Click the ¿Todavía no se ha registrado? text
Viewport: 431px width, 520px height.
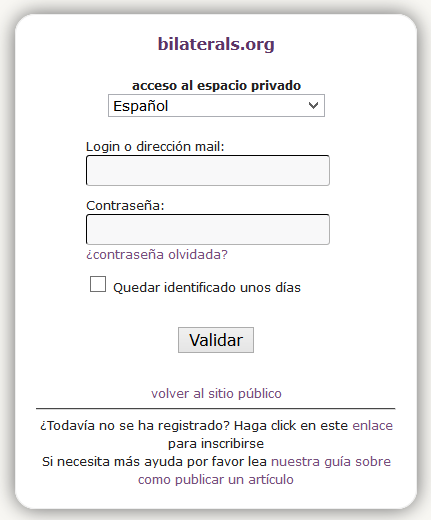pyautogui.click(x=135, y=426)
